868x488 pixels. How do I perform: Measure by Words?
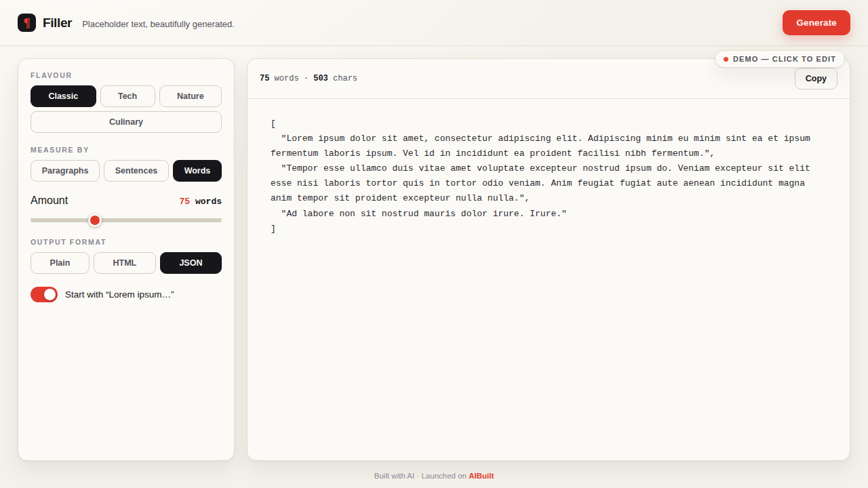tap(197, 171)
